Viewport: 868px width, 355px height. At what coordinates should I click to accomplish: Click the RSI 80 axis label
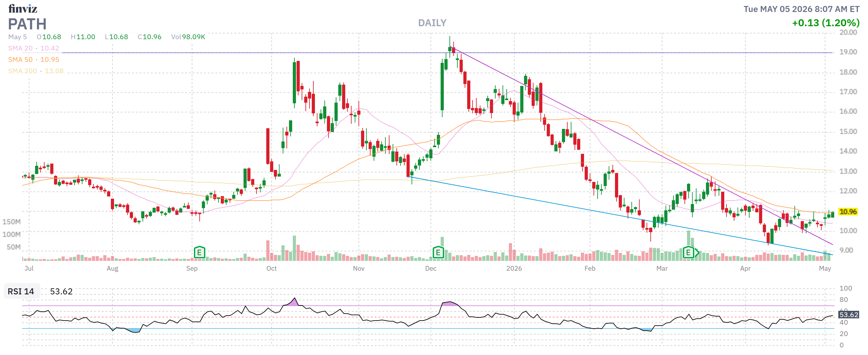[844, 300]
